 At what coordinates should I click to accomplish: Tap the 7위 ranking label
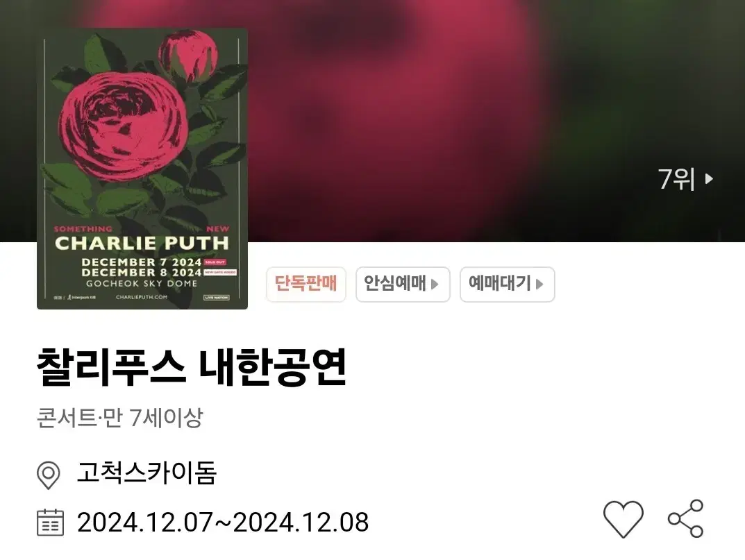pos(676,179)
